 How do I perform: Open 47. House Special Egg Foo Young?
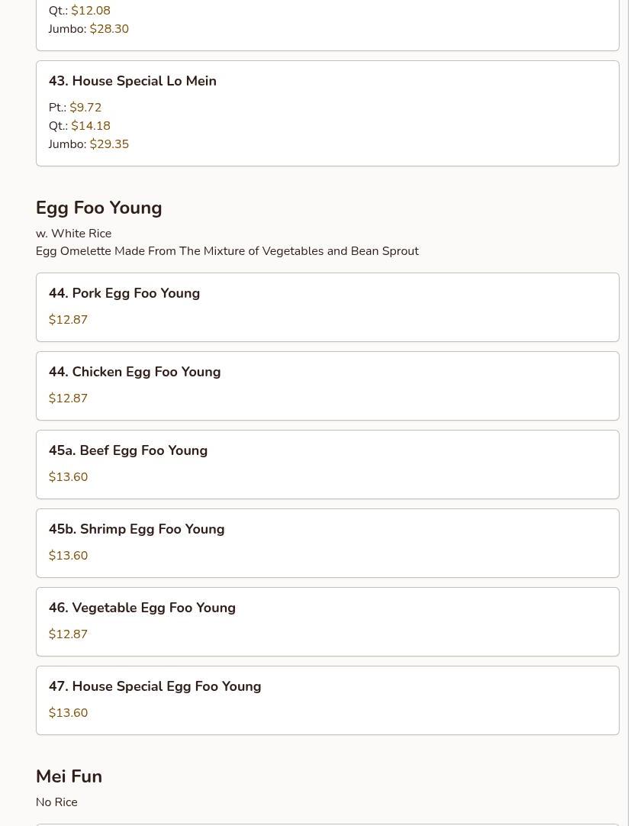[x=155, y=686]
